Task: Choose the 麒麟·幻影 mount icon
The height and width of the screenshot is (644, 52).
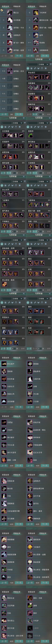Action: click(x=4, y=460)
